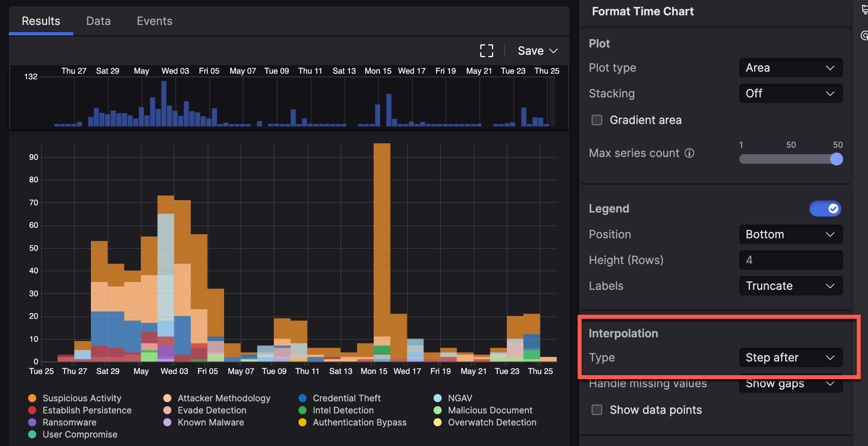Change Interpolation Type from Step after
The height and width of the screenshot is (446, 868).
(790, 357)
